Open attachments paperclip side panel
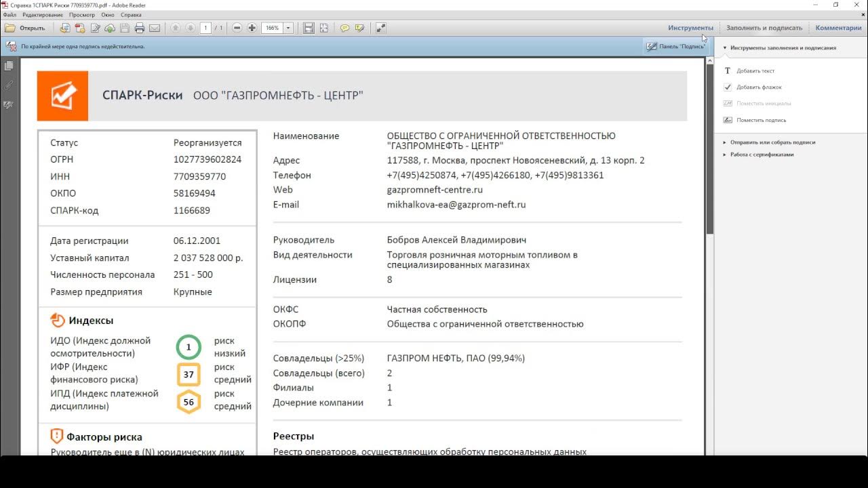Viewport: 868px width, 488px height. tap(9, 85)
